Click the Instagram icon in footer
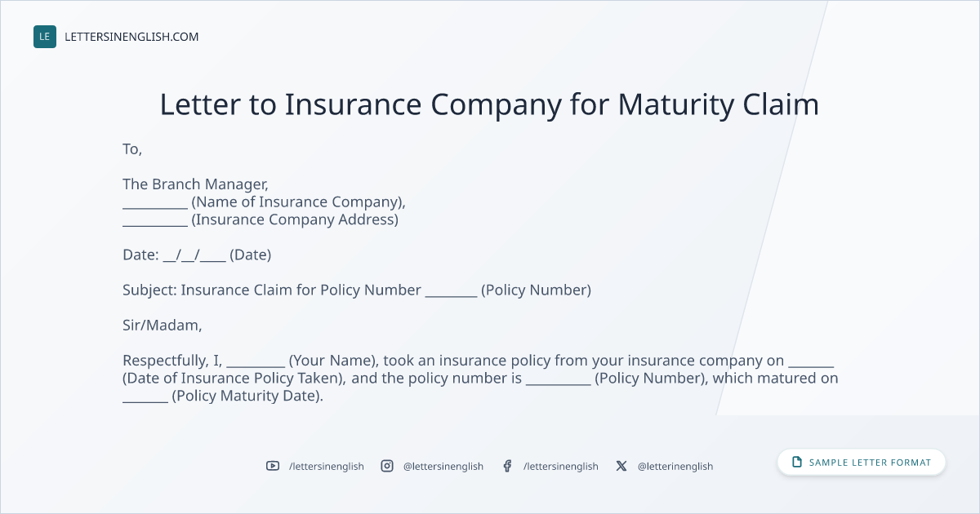 387,466
